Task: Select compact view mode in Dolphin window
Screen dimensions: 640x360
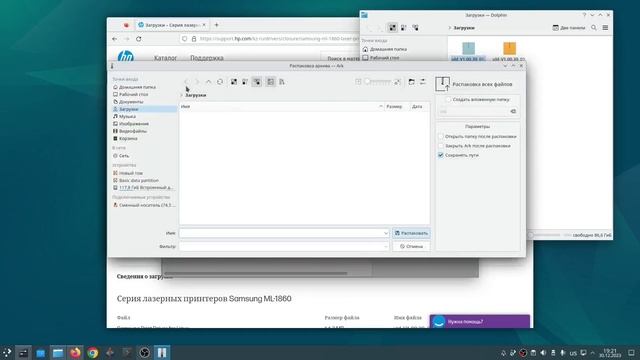Action: 404,28
